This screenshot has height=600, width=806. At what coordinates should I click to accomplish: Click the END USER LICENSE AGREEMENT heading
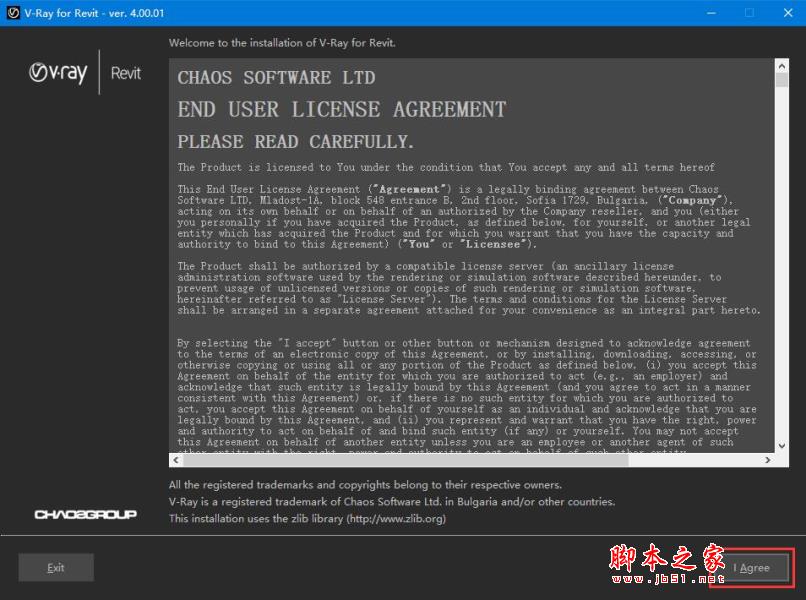click(x=342, y=110)
